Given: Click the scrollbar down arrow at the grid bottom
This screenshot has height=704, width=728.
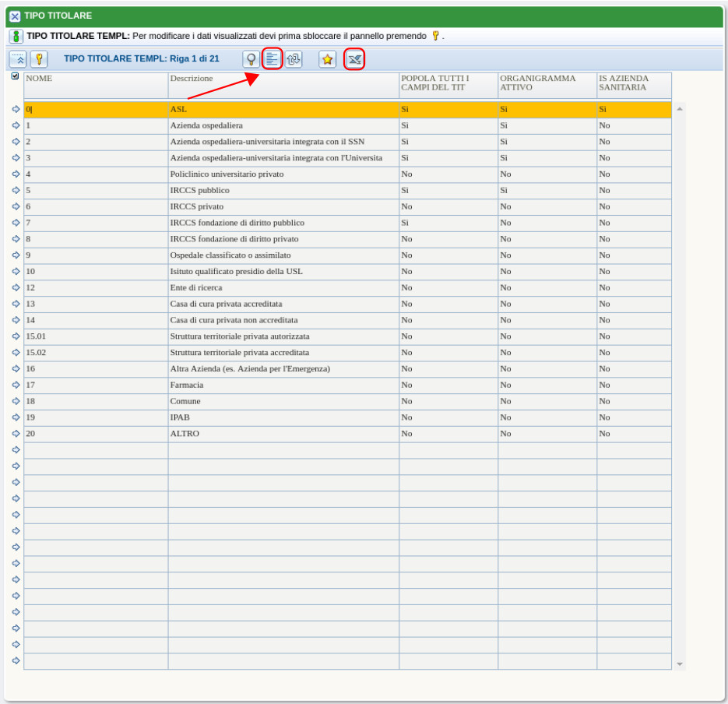Looking at the screenshot, I should click(x=680, y=664).
